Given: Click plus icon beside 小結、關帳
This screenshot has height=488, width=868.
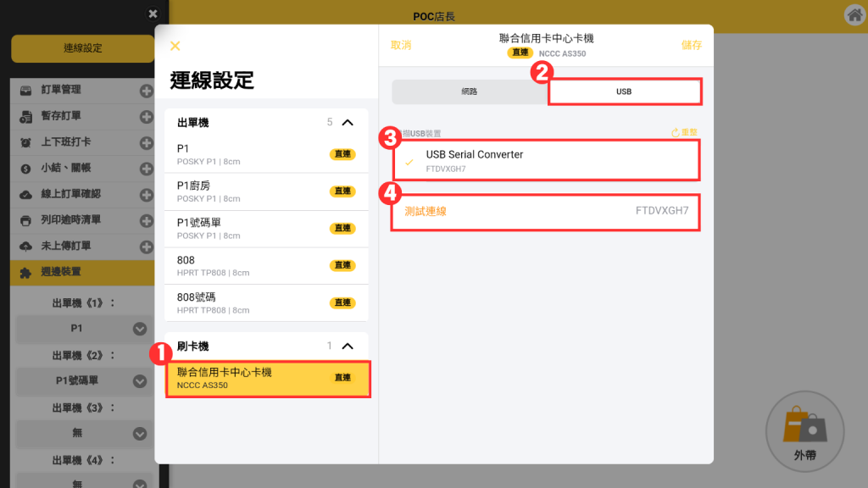Looking at the screenshot, I should [x=146, y=169].
